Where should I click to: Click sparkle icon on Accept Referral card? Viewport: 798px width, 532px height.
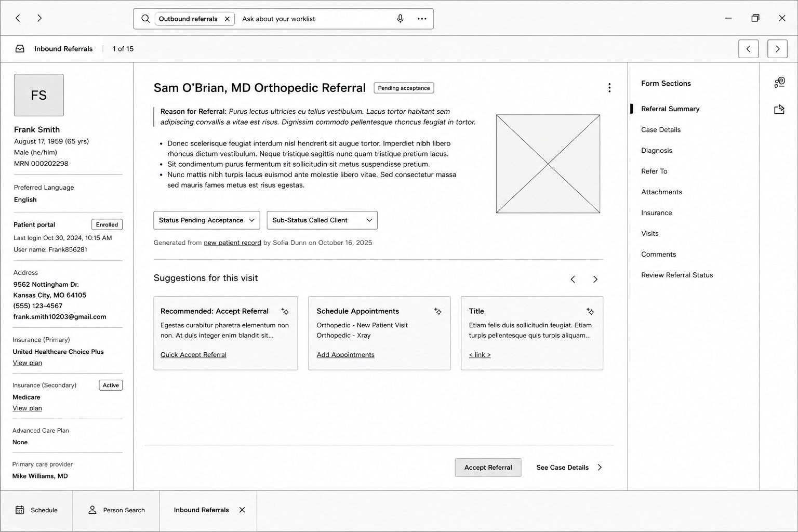pyautogui.click(x=285, y=311)
